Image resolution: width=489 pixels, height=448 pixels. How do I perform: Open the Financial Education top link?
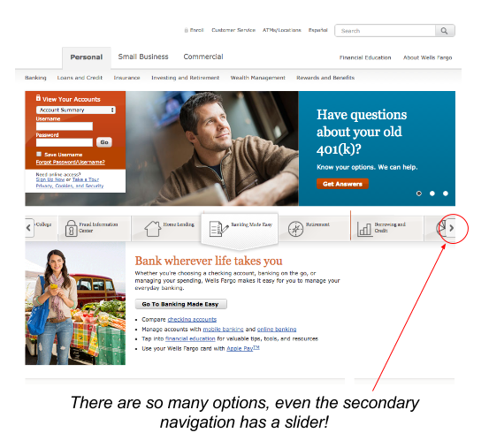click(365, 57)
